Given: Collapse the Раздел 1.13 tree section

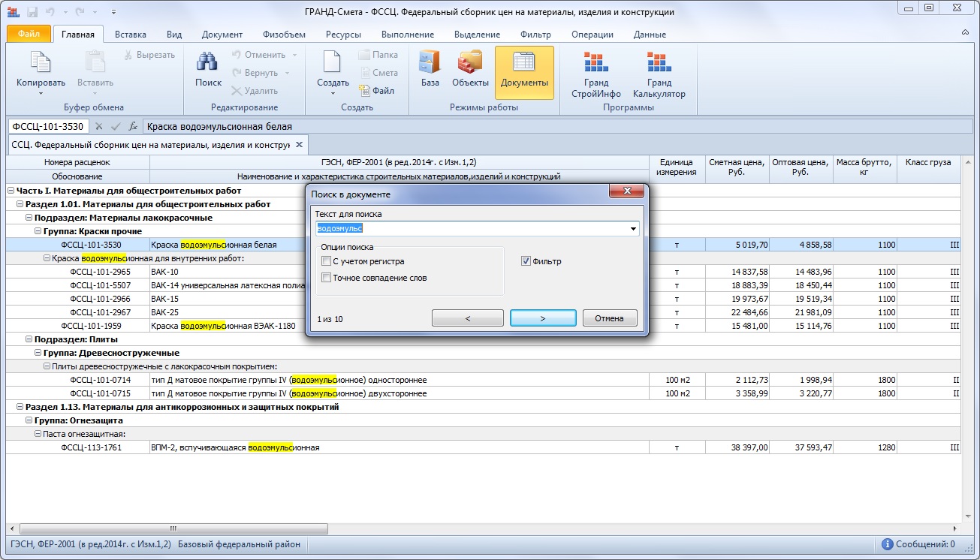Looking at the screenshot, I should (x=20, y=407).
